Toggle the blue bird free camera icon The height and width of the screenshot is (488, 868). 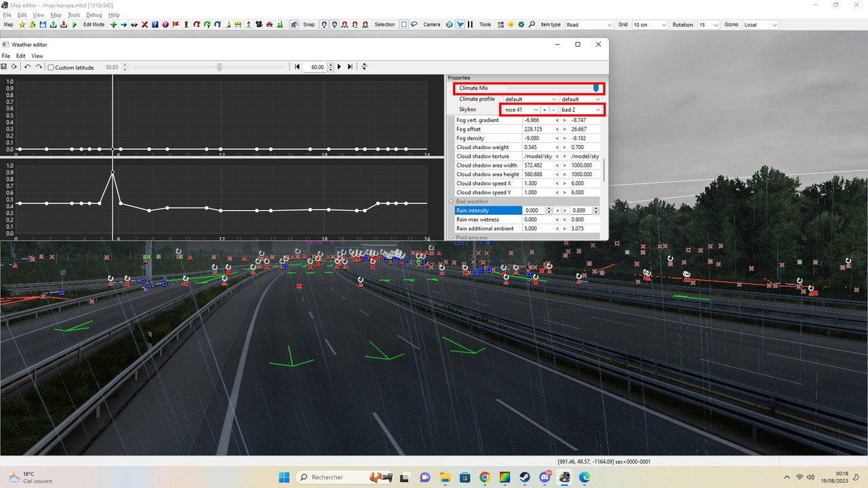[x=460, y=24]
